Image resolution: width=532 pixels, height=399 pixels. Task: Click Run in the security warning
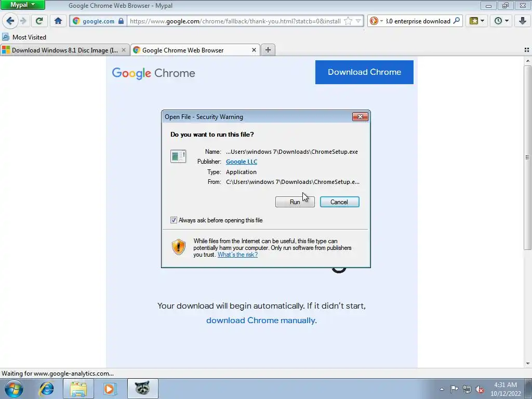point(295,202)
